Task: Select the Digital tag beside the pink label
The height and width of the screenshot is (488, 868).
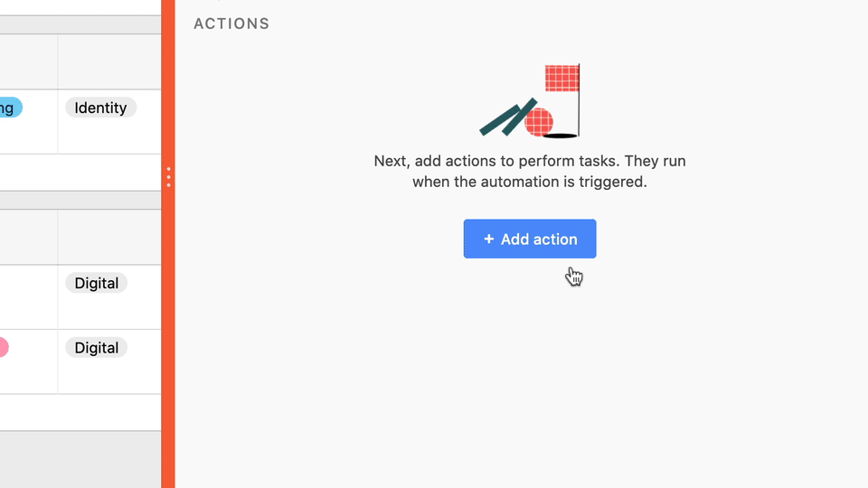Action: 97,348
